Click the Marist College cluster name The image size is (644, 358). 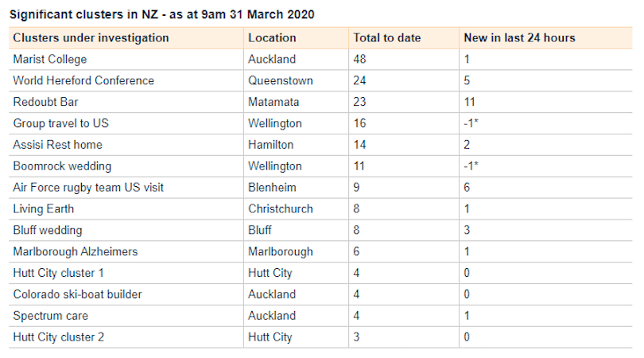[x=50, y=59]
